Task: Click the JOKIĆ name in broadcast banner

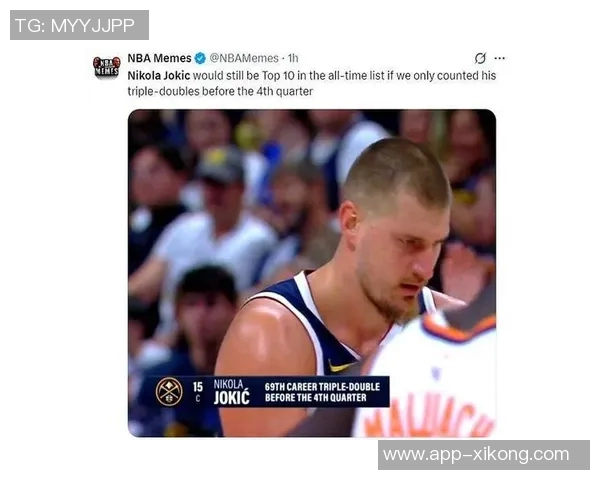Action: 232,398
